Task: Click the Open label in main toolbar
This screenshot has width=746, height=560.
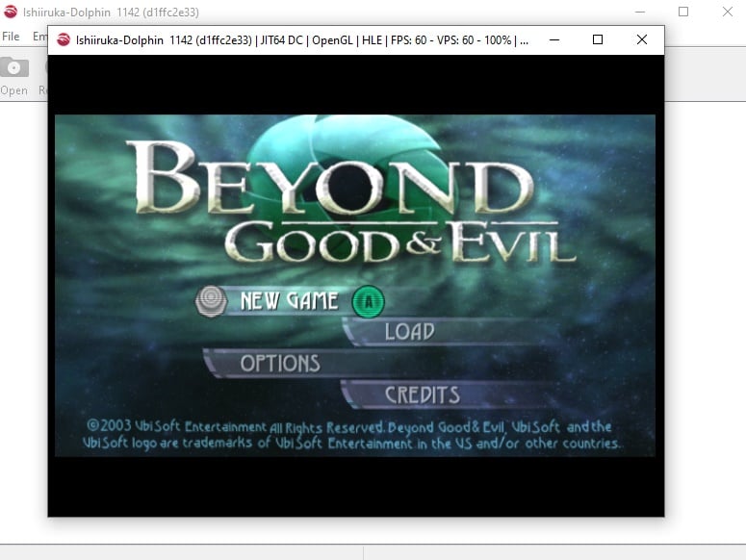Action: pos(13,90)
